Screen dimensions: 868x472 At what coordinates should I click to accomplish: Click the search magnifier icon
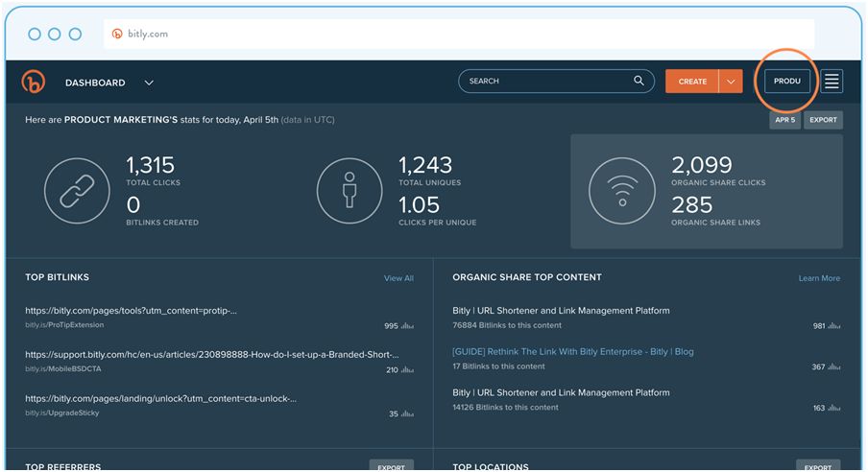639,82
